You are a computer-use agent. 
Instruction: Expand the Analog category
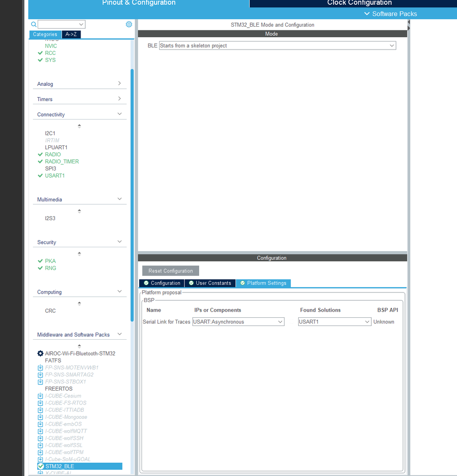[119, 83]
